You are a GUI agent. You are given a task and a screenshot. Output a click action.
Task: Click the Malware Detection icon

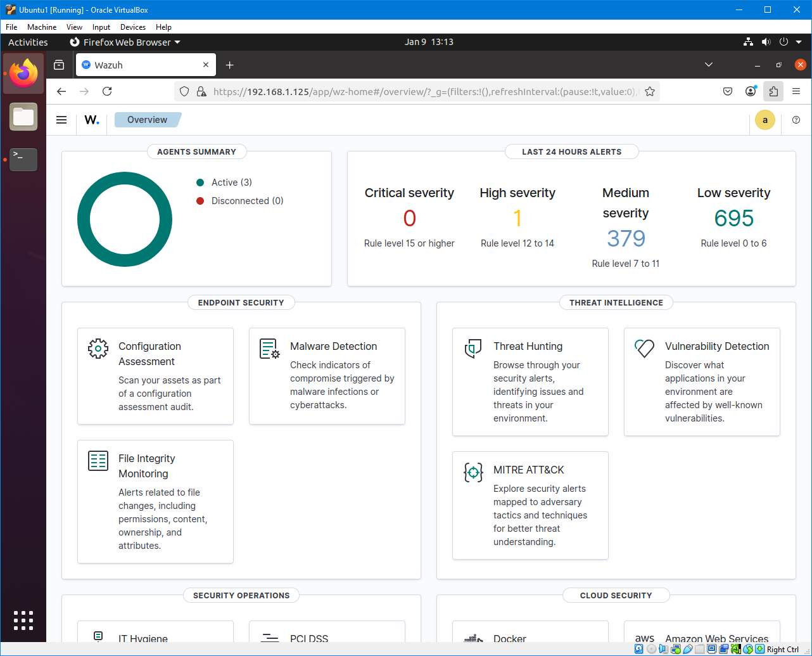[270, 349]
